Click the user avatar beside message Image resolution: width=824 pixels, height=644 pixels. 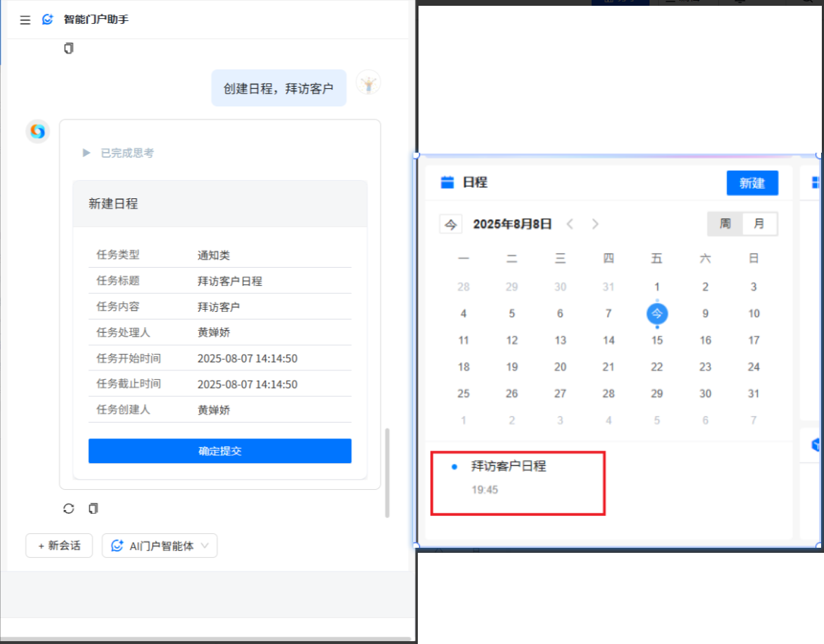(369, 83)
